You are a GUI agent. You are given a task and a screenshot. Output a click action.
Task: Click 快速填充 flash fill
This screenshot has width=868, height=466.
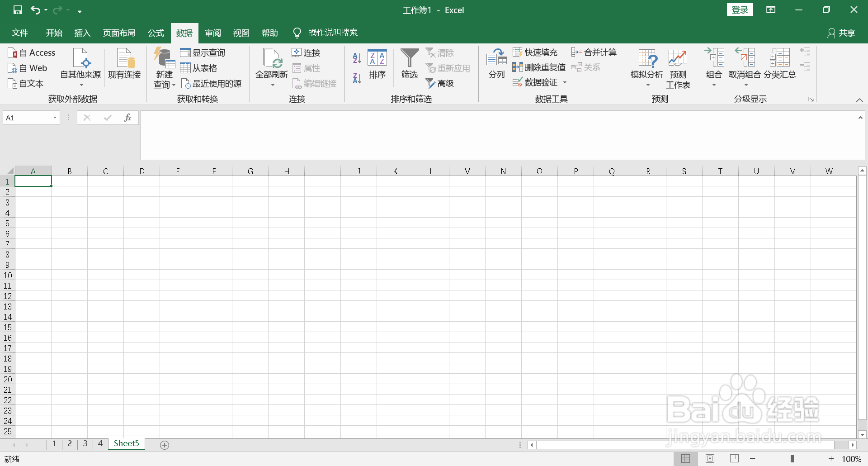coord(536,52)
